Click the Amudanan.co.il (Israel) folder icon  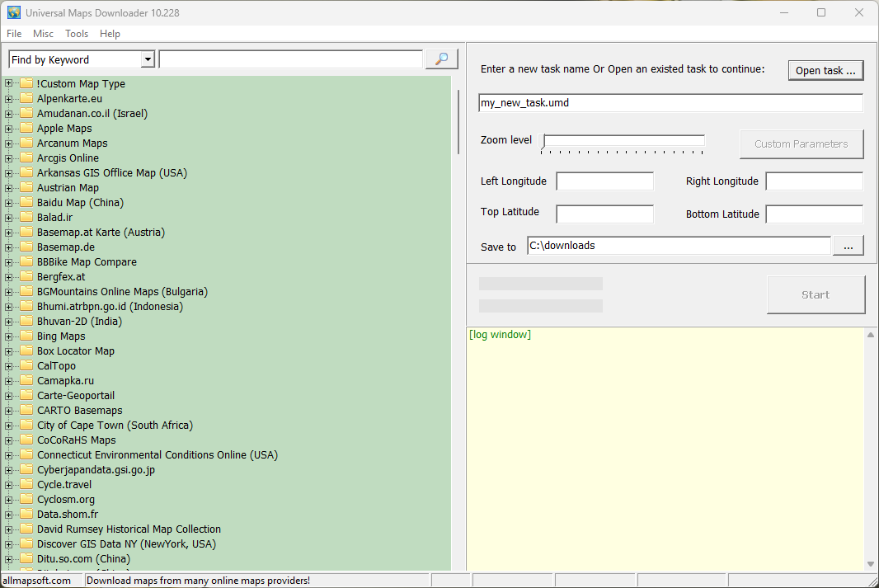coord(26,113)
